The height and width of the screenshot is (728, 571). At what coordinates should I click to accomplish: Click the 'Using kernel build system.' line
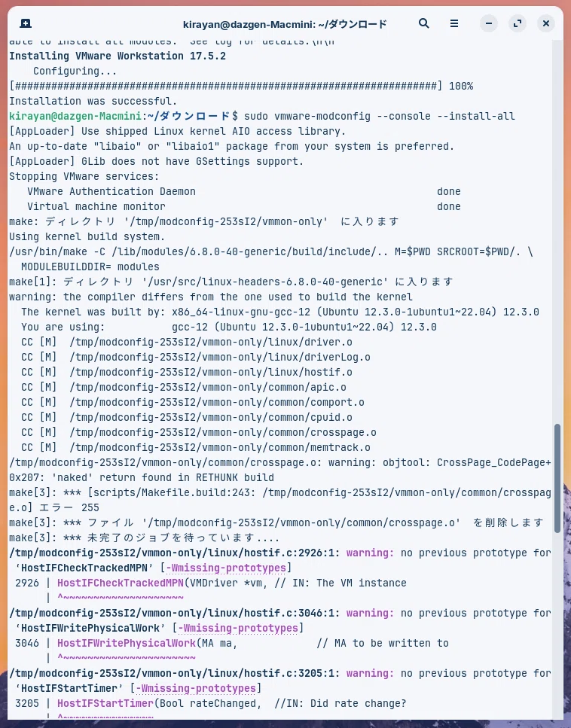[x=87, y=237]
